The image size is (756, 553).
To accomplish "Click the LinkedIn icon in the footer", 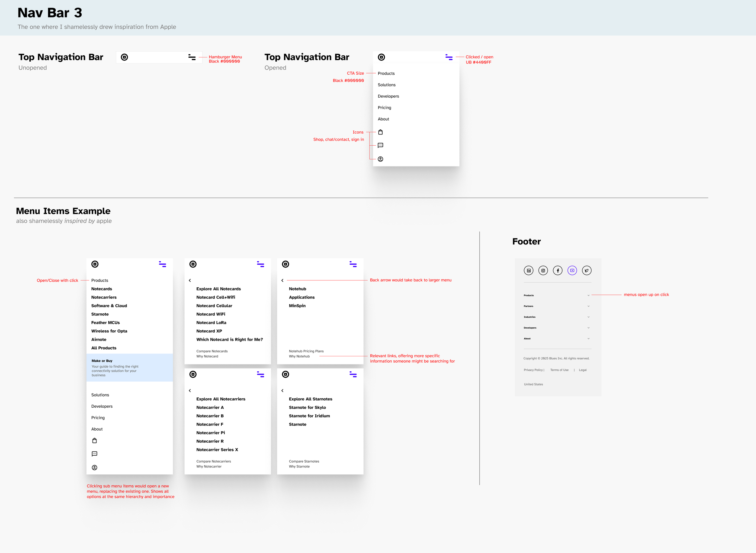I will [x=528, y=270].
